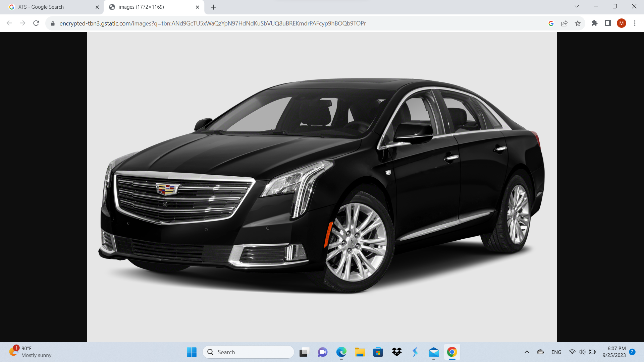The width and height of the screenshot is (644, 362).
Task: Select the images (1772×1169) tab
Action: (154, 7)
